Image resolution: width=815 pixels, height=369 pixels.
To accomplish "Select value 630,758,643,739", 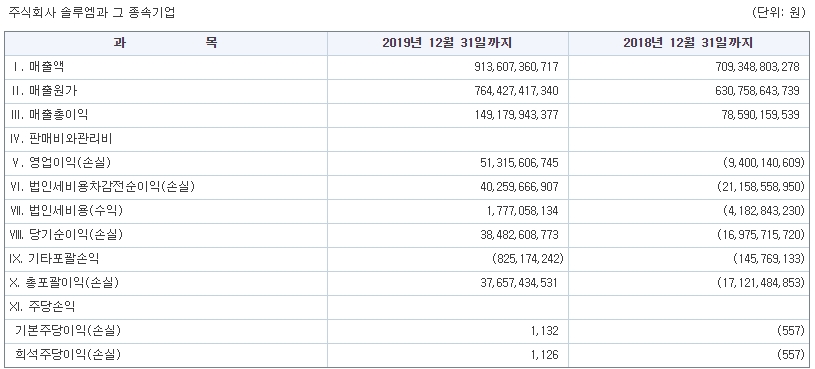I will 758,91.
